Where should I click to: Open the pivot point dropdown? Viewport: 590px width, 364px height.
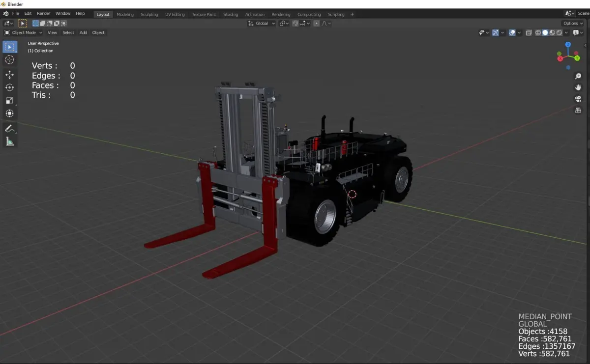[x=284, y=23]
